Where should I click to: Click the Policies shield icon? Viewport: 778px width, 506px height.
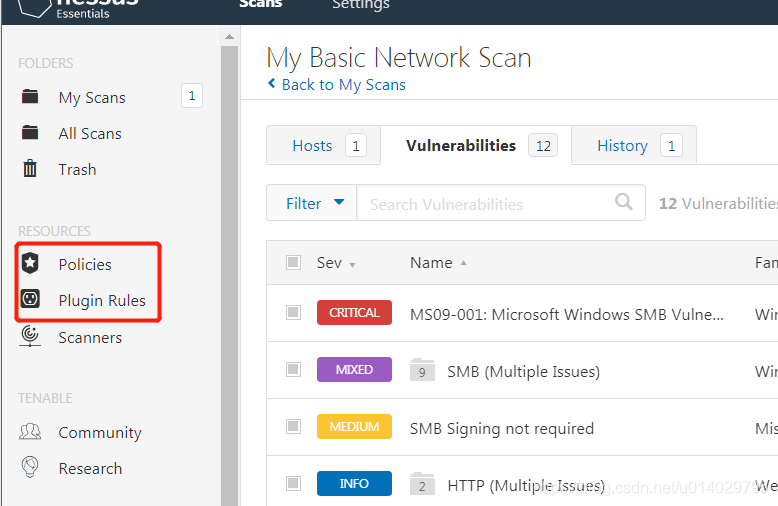pos(30,263)
